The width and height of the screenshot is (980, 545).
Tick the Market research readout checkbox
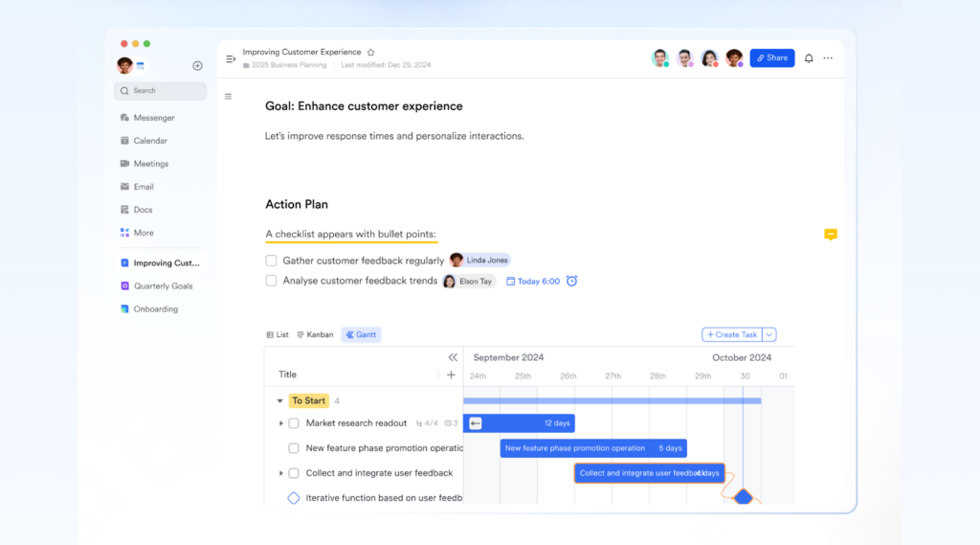[294, 423]
